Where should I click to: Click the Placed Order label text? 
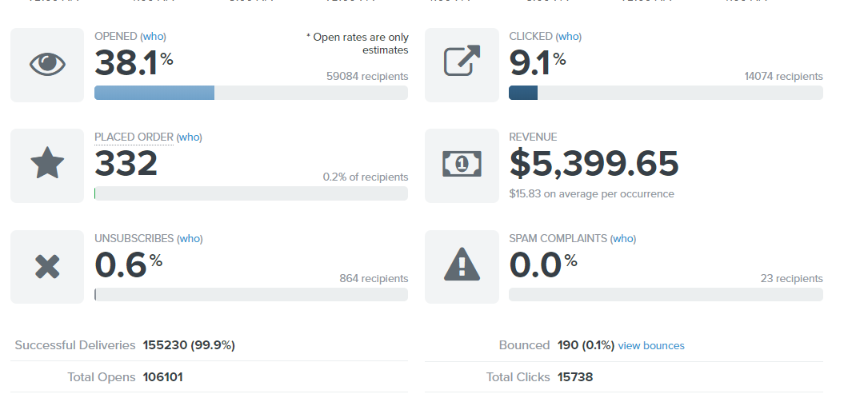(x=134, y=137)
